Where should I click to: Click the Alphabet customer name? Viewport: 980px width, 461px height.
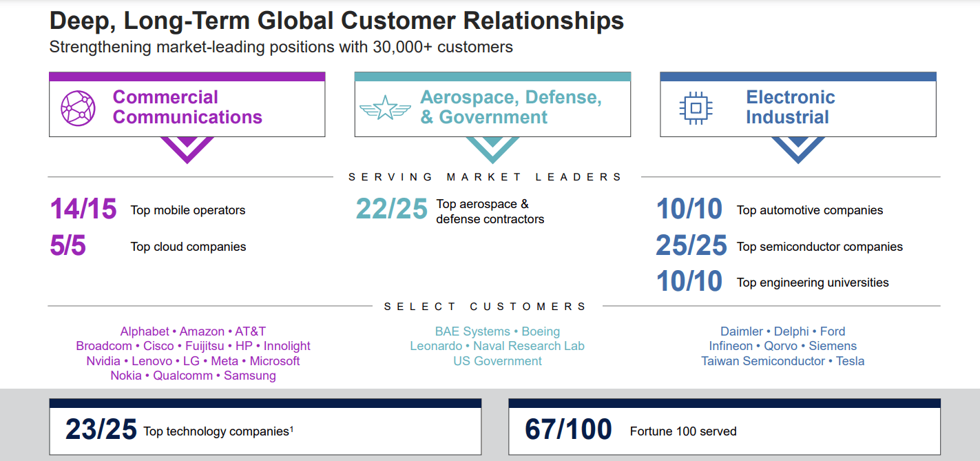pyautogui.click(x=145, y=331)
